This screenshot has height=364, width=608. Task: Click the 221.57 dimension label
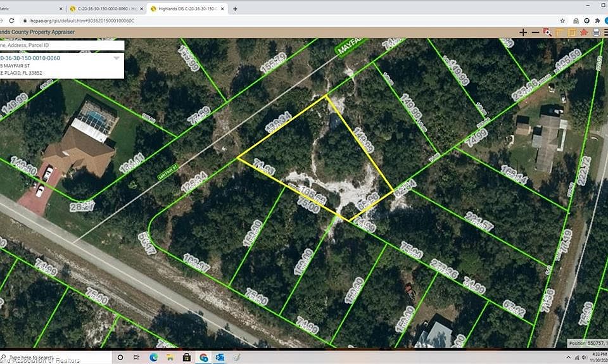point(479,222)
